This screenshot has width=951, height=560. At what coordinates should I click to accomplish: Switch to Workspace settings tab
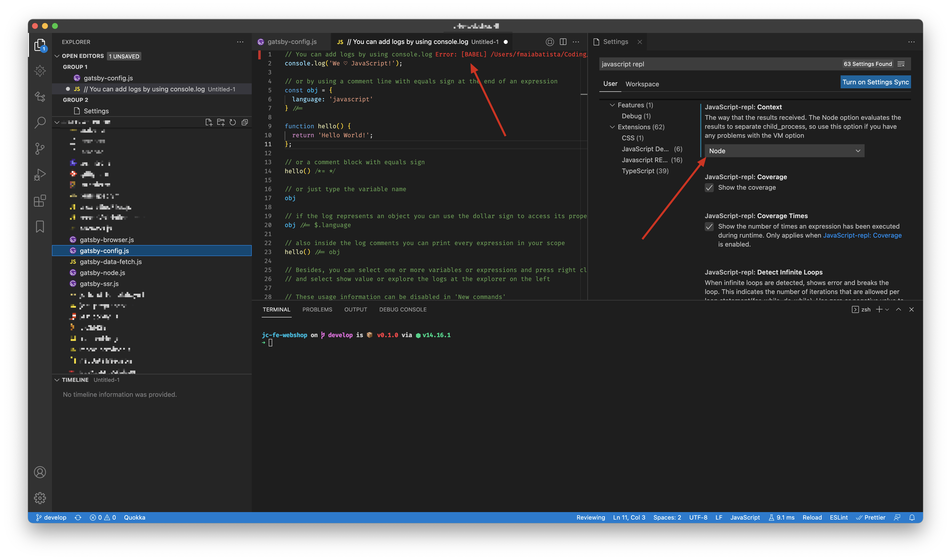click(x=642, y=84)
